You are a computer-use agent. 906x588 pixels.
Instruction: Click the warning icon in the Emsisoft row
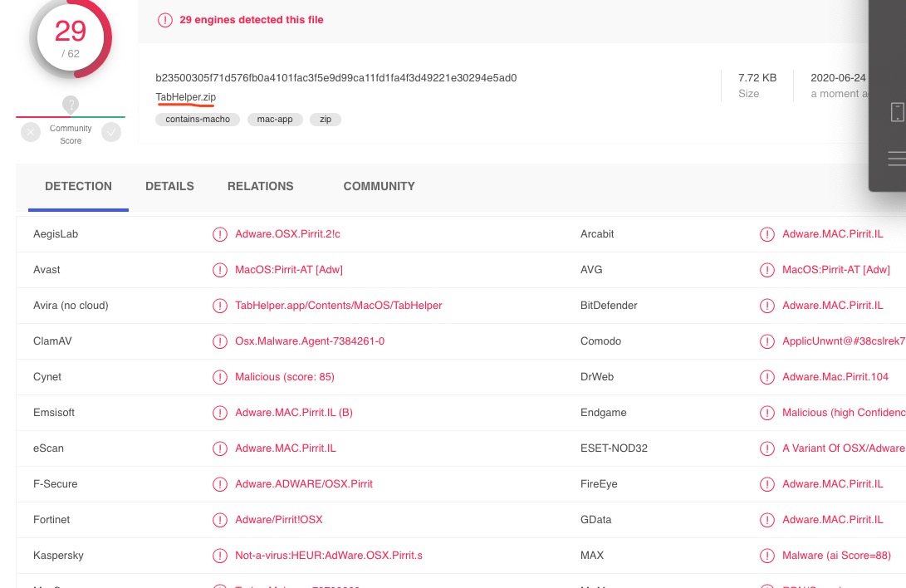pos(219,413)
